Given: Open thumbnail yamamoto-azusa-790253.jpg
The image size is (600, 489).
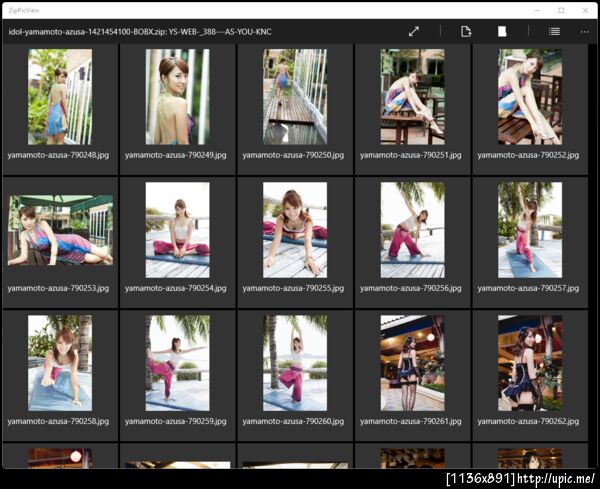Looking at the screenshot, I should pos(60,230).
